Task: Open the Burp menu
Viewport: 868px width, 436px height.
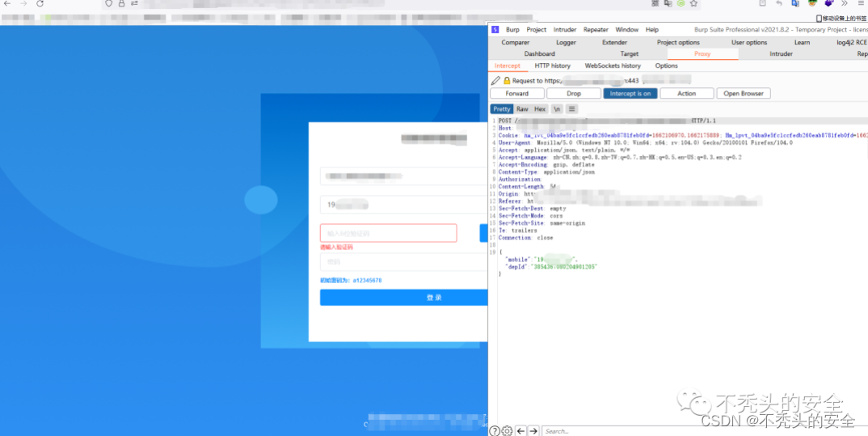Action: point(512,30)
